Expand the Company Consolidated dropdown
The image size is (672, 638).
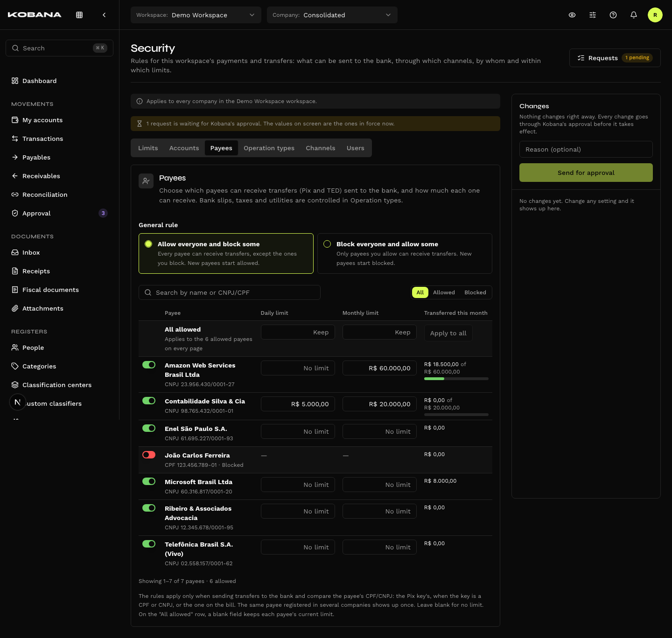pos(332,15)
